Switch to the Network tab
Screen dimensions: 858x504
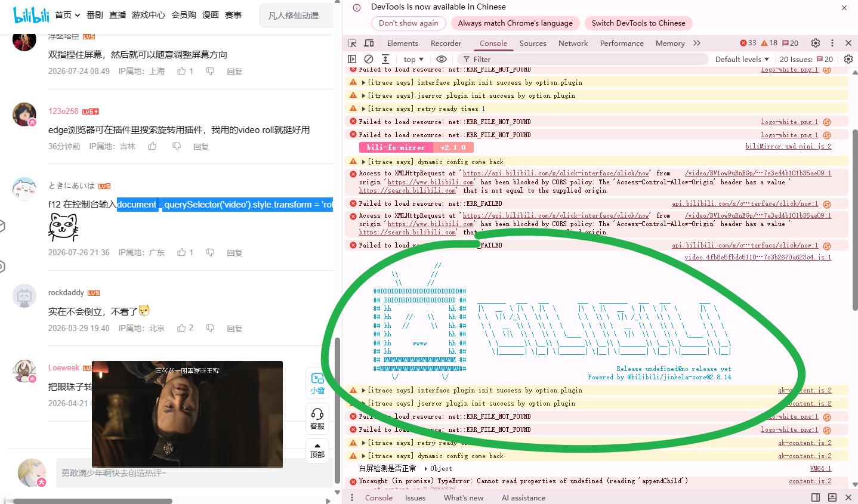coord(573,43)
